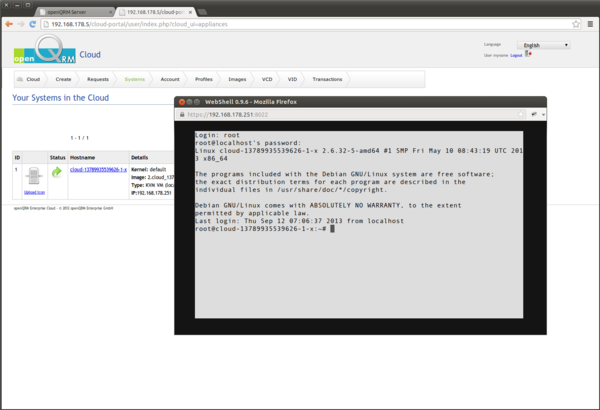Screen dimensions: 600x410
Task: Click the Hostname column header
Action: pyautogui.click(x=82, y=157)
